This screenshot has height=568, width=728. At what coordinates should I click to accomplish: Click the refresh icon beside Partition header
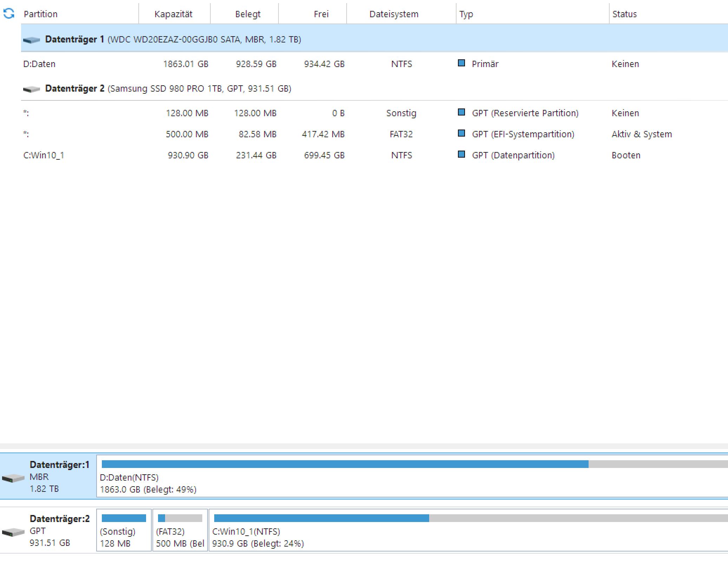(9, 14)
